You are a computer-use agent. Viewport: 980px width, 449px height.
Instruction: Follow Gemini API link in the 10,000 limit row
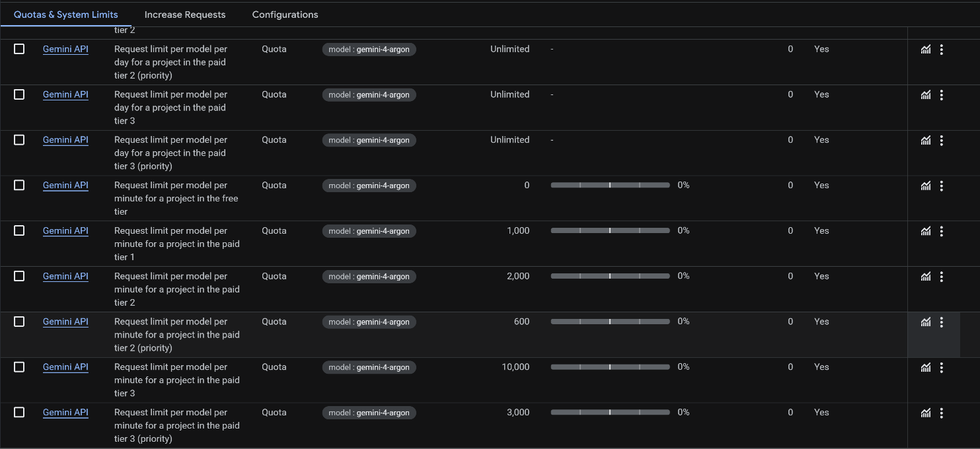click(x=65, y=367)
